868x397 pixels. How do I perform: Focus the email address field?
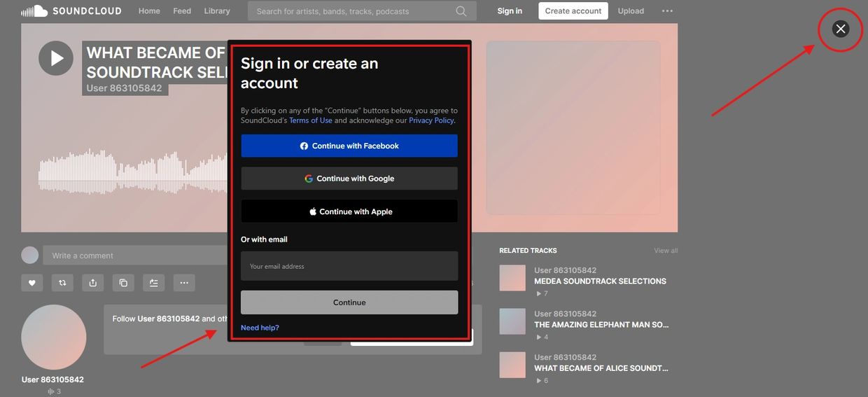(x=349, y=266)
